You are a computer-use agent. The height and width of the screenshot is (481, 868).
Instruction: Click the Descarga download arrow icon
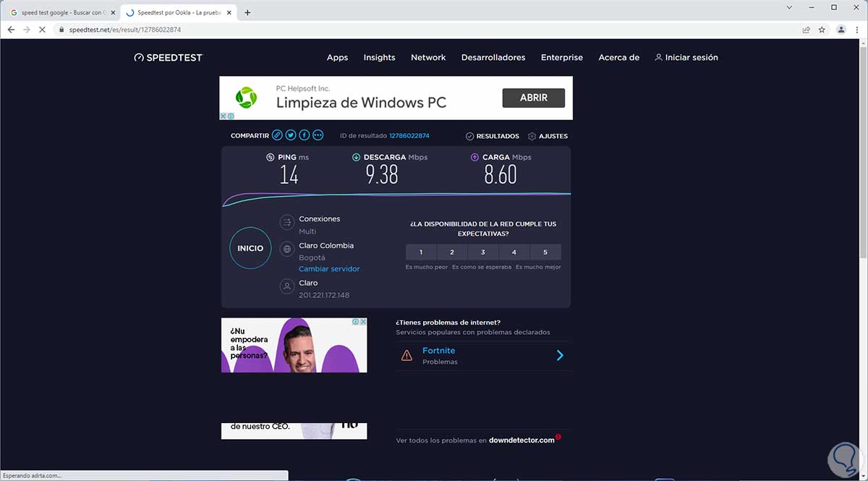(356, 157)
